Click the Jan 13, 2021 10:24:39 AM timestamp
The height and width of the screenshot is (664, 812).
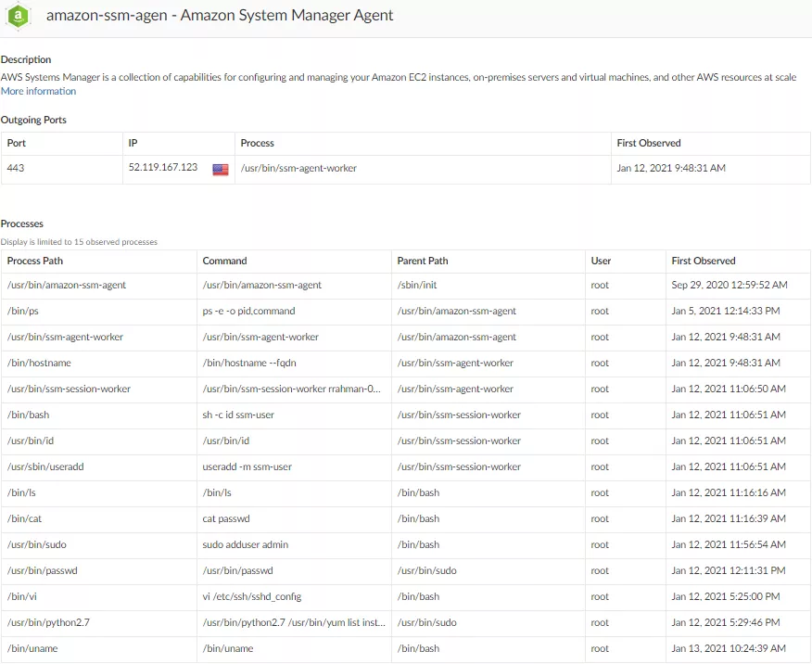[728, 648]
